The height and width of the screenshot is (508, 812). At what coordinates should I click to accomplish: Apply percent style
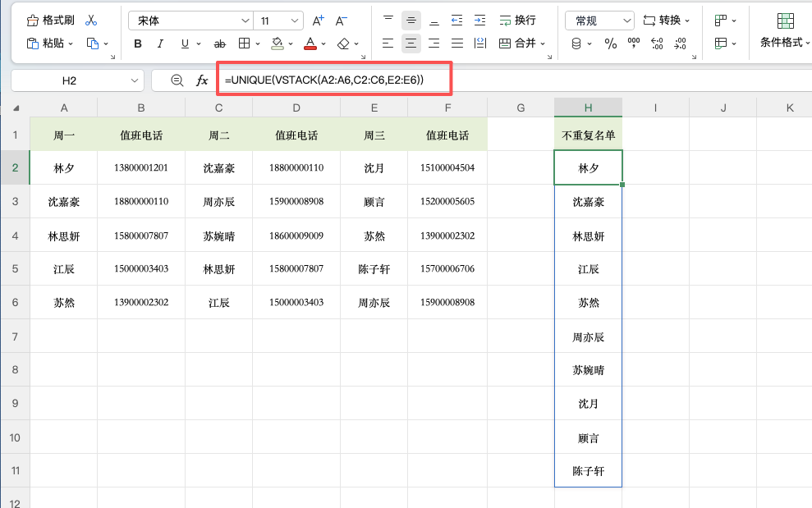pos(611,43)
